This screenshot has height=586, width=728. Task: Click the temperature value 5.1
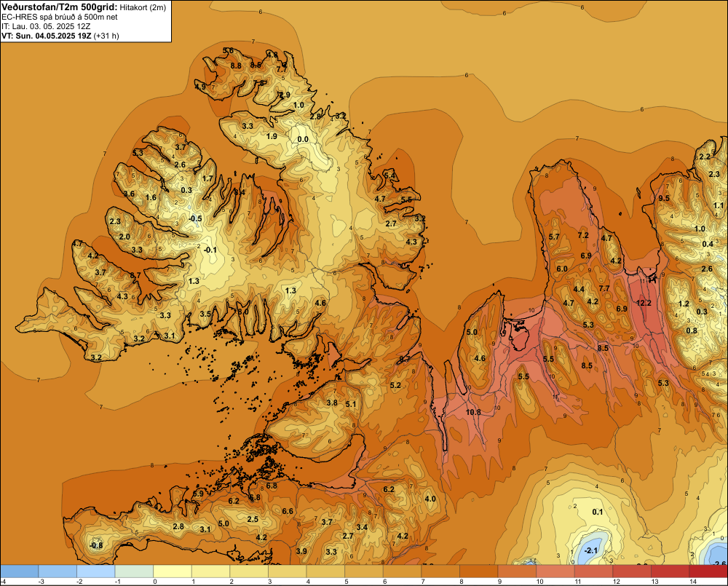coord(351,404)
